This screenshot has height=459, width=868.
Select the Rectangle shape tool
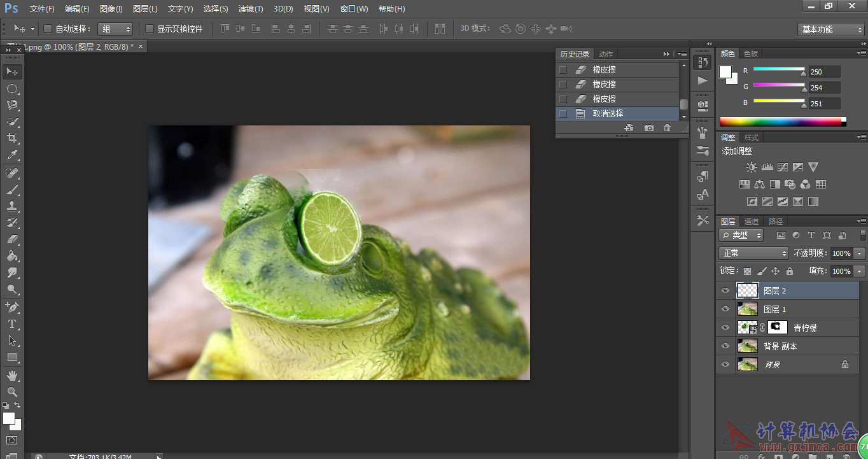pos(12,357)
